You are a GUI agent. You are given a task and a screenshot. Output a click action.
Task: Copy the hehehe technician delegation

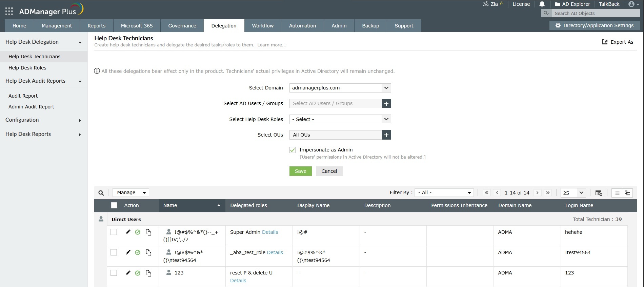pos(148,232)
